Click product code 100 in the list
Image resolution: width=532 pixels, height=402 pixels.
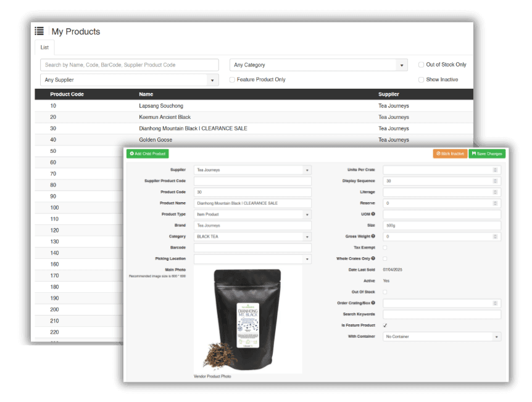coord(54,208)
